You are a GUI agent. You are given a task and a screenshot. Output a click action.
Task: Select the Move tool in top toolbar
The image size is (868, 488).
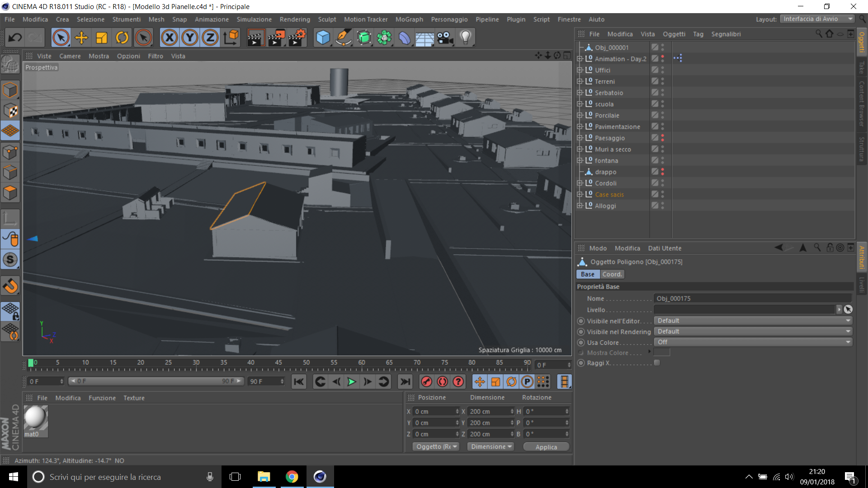81,38
